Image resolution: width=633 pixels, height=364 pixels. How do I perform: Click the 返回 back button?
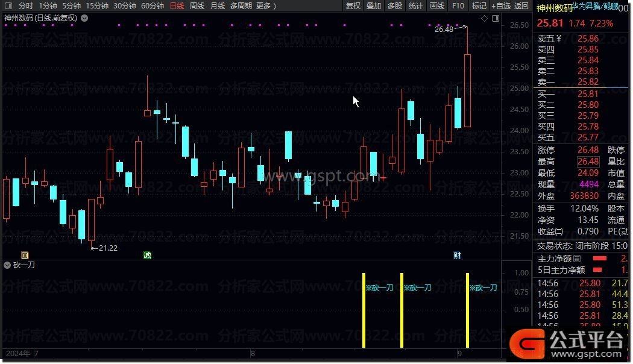(521, 5)
